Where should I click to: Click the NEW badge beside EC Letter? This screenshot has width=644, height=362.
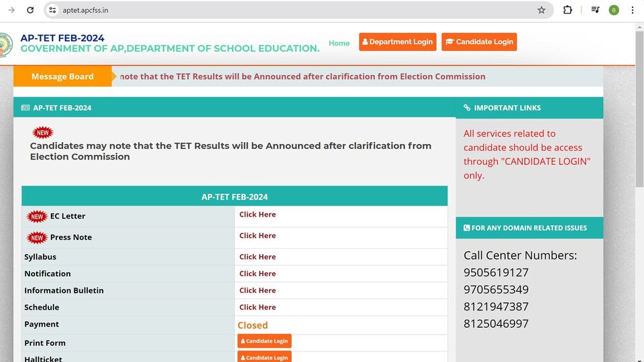click(37, 217)
